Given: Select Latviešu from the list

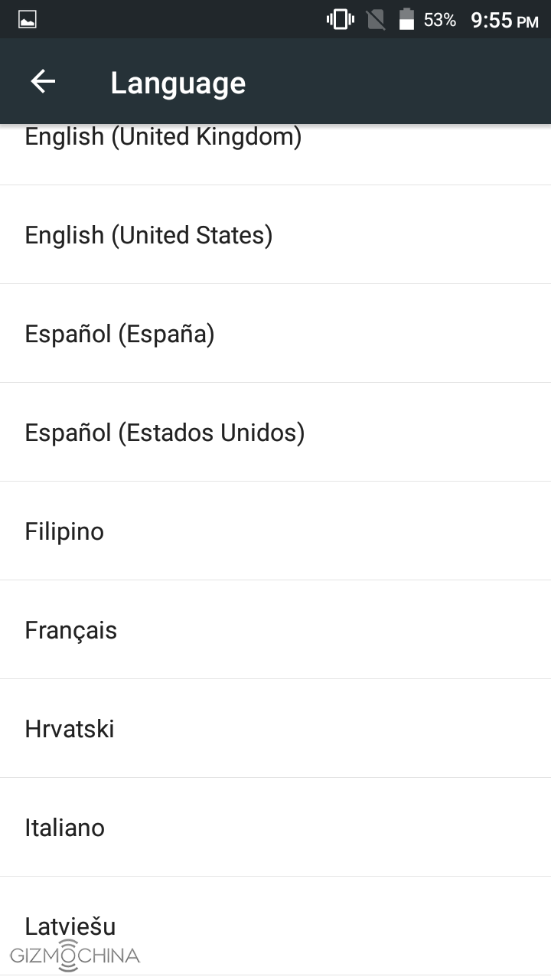Looking at the screenshot, I should pos(70,925).
